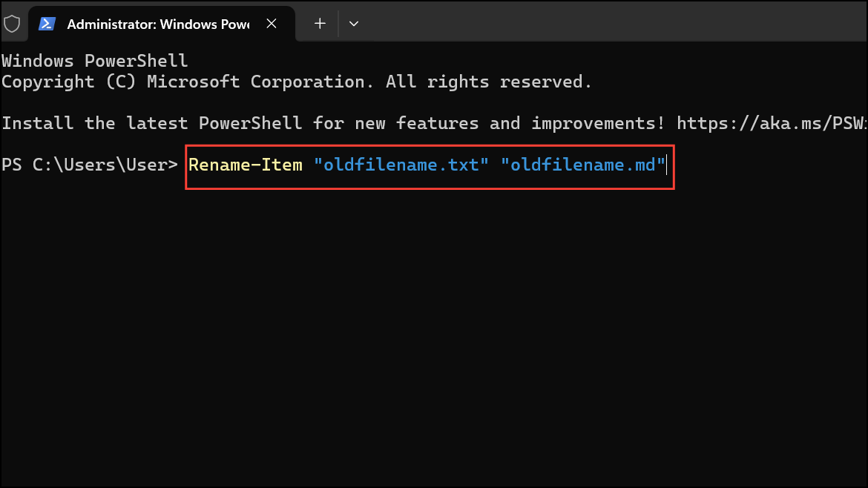The height and width of the screenshot is (488, 868).
Task: Click the yellow Rename-Item keyword
Action: coord(246,165)
